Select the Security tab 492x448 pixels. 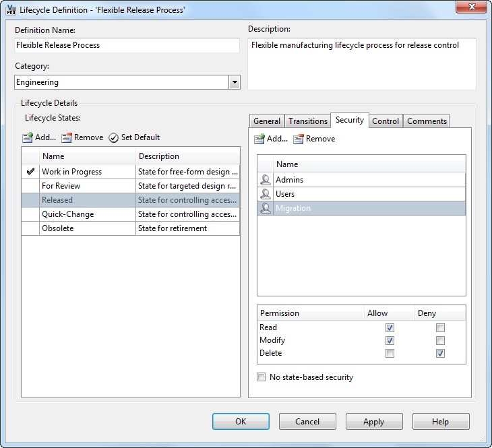click(350, 120)
